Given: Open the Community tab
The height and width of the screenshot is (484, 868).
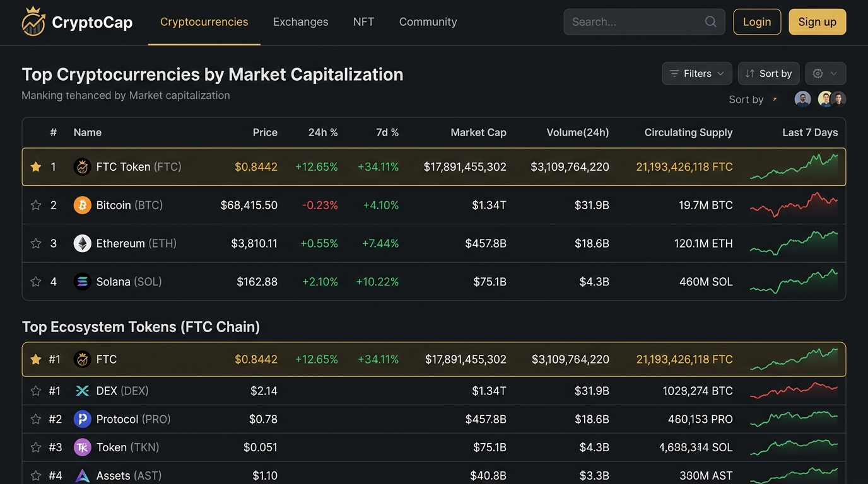Looking at the screenshot, I should [x=428, y=22].
